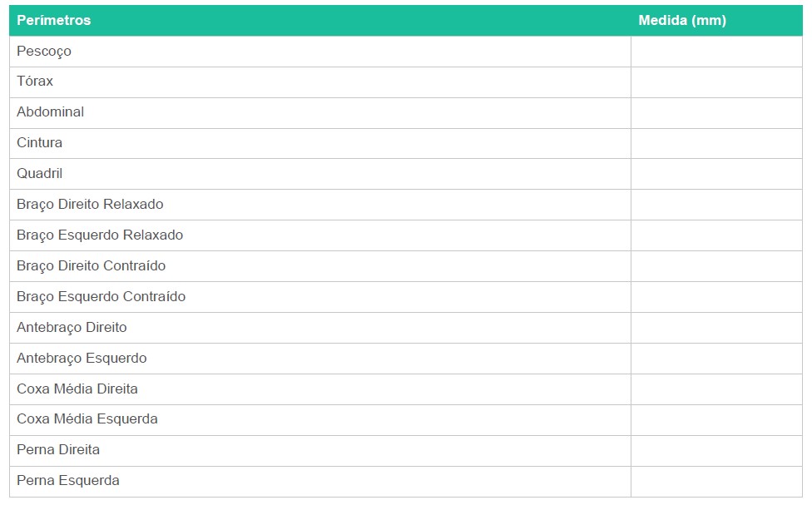This screenshot has width=812, height=505.
Task: Click the Braço Esquerdo Relaxado measurement field
Action: (716, 235)
